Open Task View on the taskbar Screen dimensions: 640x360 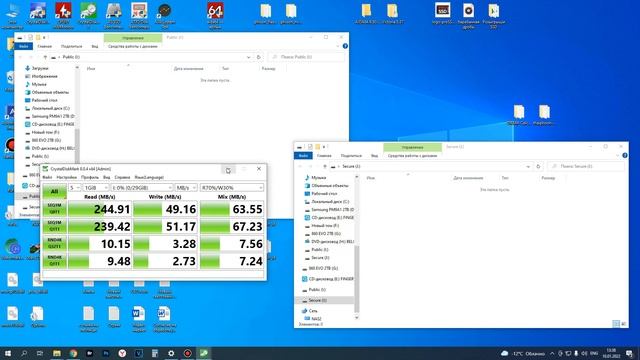(x=40, y=353)
